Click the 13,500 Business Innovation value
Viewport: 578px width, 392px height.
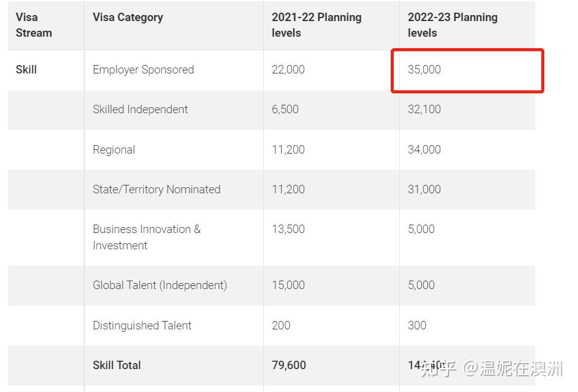(288, 229)
